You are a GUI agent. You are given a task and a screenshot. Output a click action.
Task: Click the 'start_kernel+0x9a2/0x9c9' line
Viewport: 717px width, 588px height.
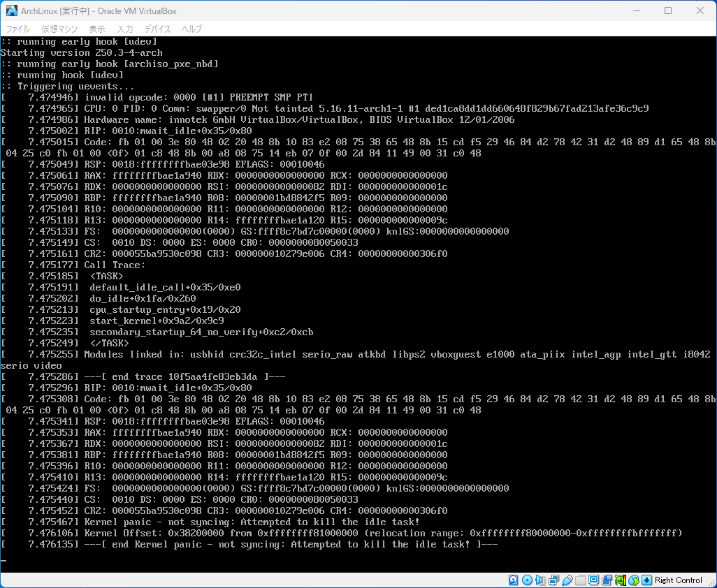point(113,321)
